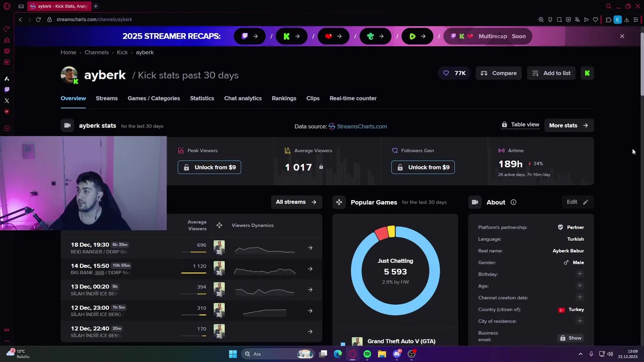
Task: Open the Statistics tab
Action: tap(202, 98)
